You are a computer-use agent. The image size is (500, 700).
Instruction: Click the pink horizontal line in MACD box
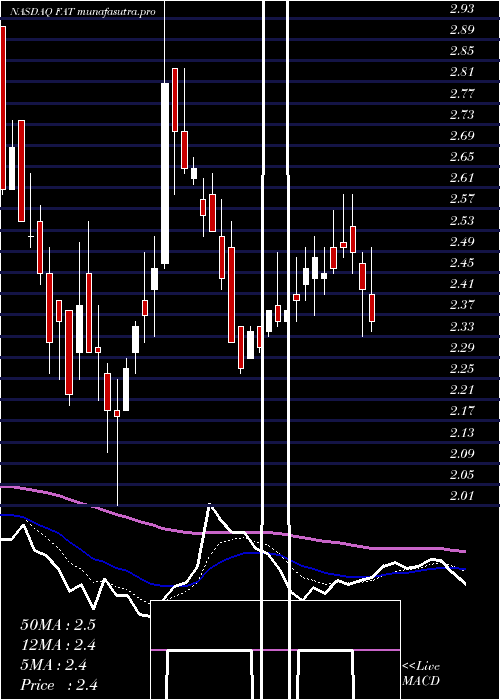[x=275, y=650]
